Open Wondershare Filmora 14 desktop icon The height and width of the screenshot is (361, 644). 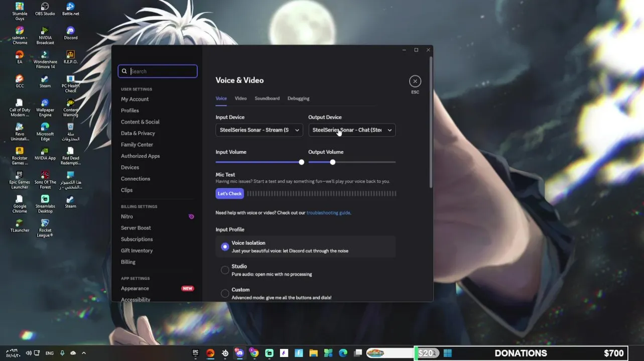tap(45, 59)
